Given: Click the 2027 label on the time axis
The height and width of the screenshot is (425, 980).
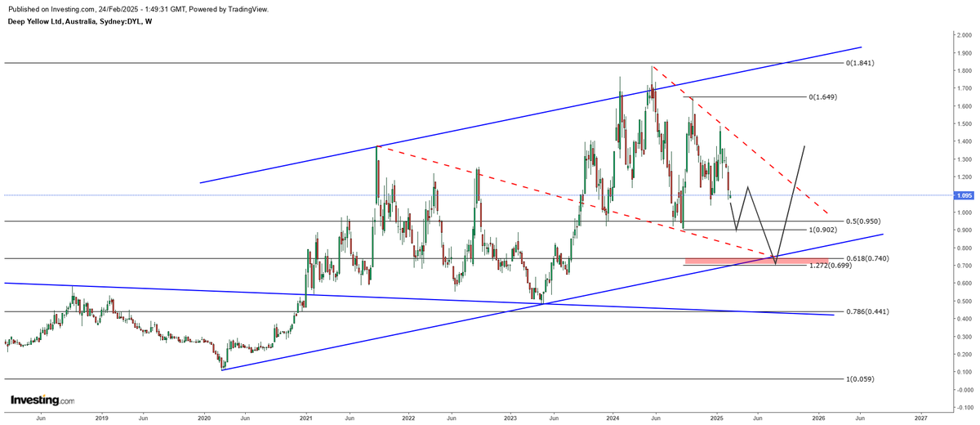Looking at the screenshot, I should coord(921,418).
